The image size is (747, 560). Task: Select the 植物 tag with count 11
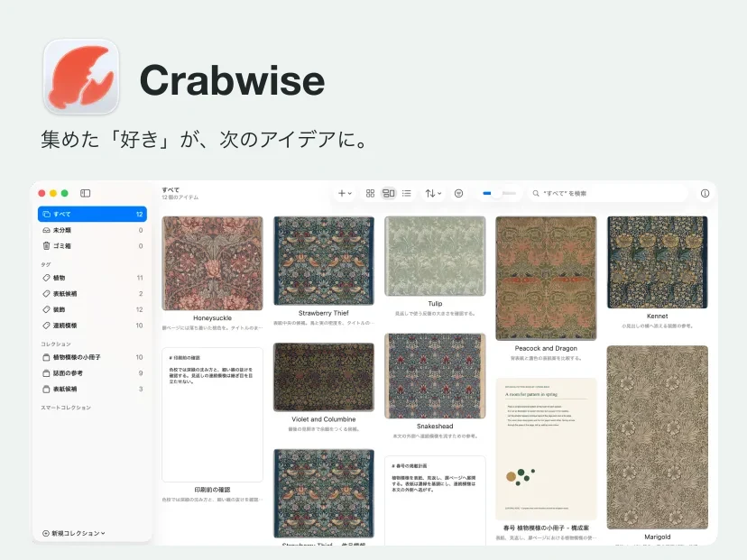point(92,278)
